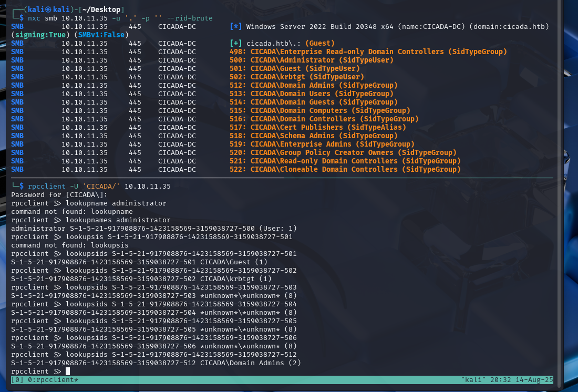Click the '[+] cicada.htb\.: (Guest)' line
Viewport: 578px width, 392px height.
pos(282,43)
